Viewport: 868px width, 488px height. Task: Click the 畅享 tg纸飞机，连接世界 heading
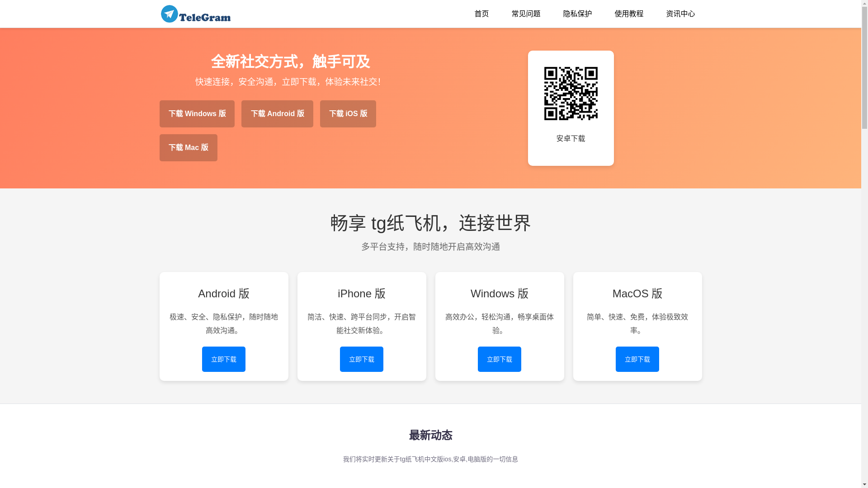[x=431, y=223]
